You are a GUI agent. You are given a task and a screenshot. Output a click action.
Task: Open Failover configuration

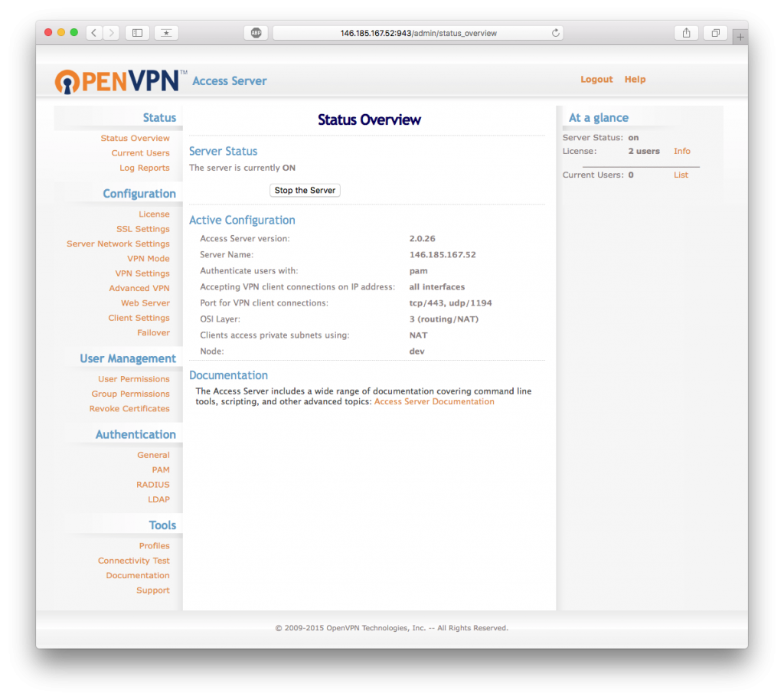153,332
